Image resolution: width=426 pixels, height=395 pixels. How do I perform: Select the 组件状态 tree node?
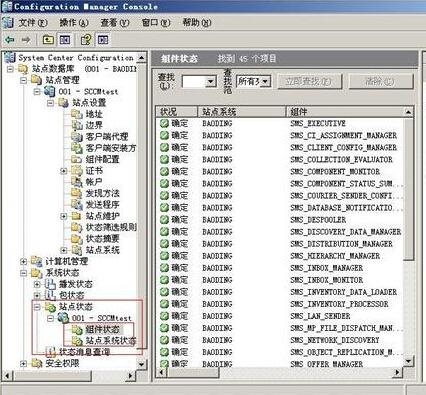click(x=103, y=330)
